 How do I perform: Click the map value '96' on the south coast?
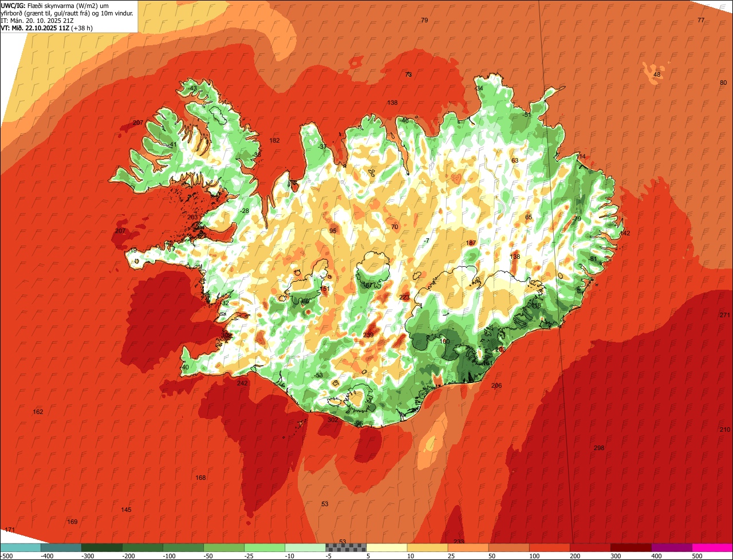pyautogui.click(x=360, y=423)
